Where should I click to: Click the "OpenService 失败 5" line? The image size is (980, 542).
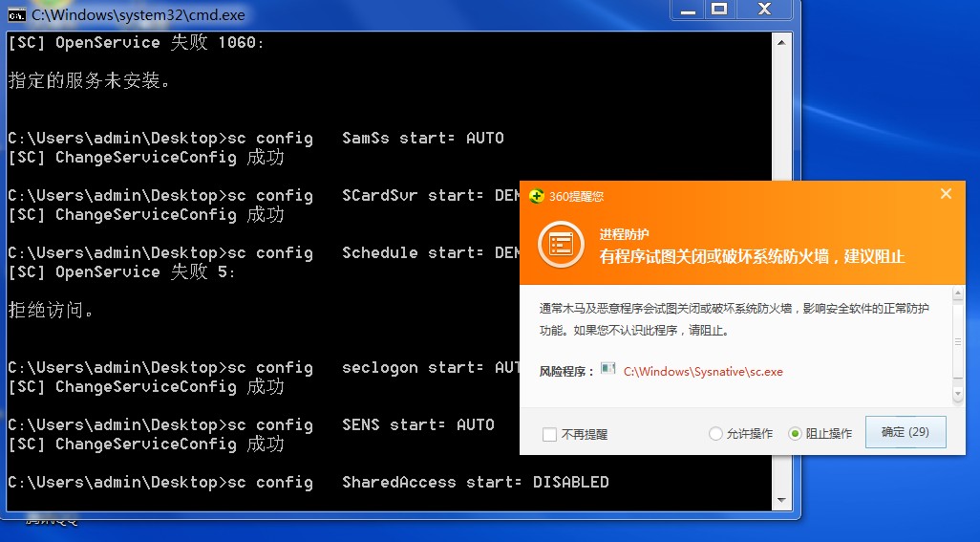click(121, 271)
